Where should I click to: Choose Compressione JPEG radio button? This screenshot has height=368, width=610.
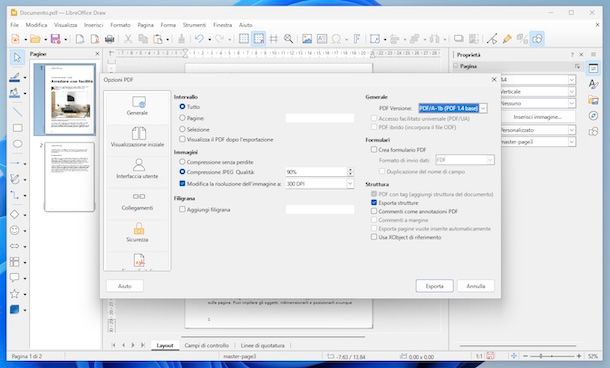pos(182,172)
